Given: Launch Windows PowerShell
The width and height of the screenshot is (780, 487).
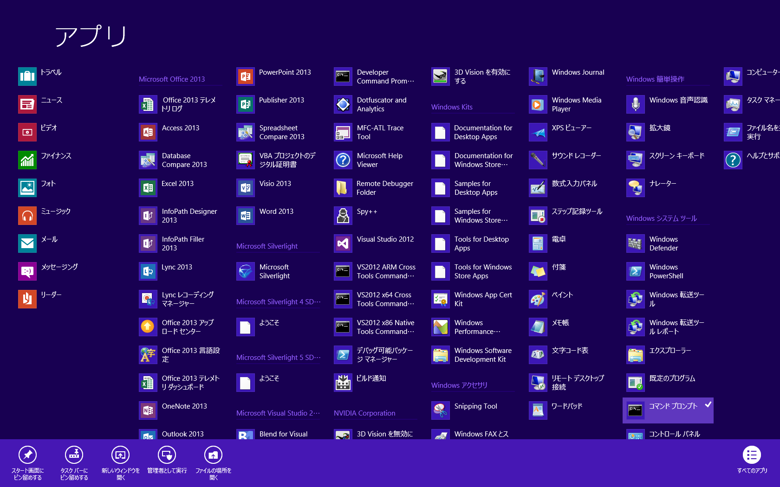Looking at the screenshot, I should (655, 272).
